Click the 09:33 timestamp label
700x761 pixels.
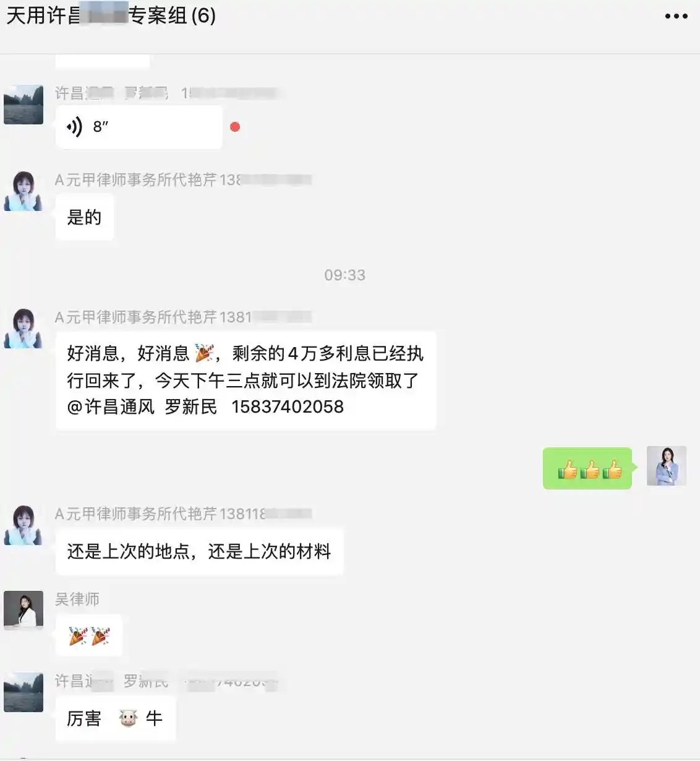[344, 275]
